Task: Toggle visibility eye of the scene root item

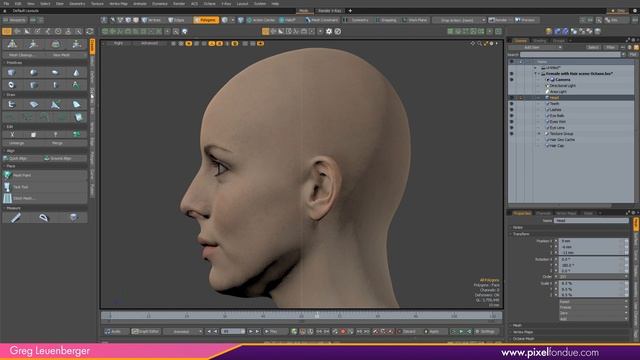Action: pyautogui.click(x=511, y=74)
